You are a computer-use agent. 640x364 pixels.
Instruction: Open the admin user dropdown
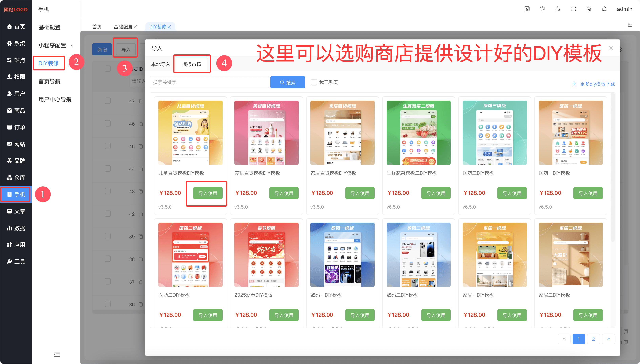pos(624,9)
